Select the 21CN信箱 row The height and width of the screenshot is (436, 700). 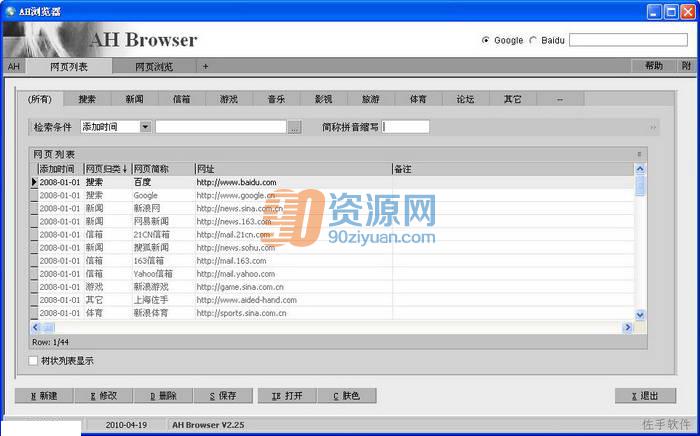coord(332,234)
